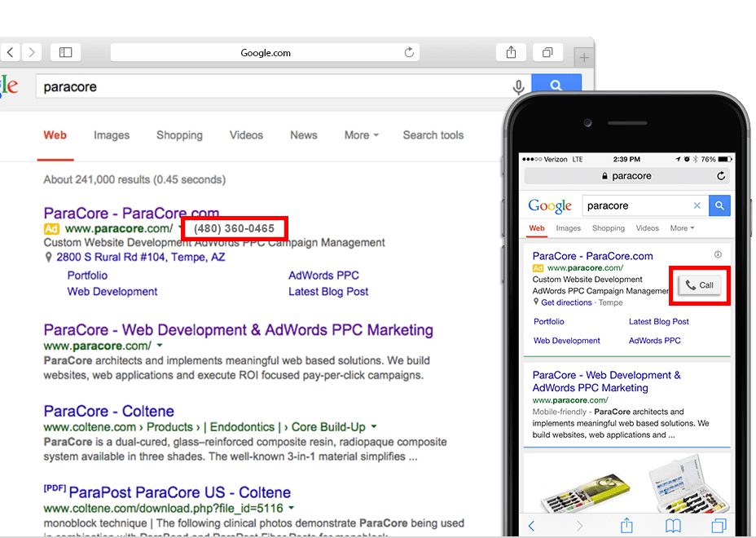Tap the Call button on the phone ad
This screenshot has width=756, height=538.
[x=700, y=285]
